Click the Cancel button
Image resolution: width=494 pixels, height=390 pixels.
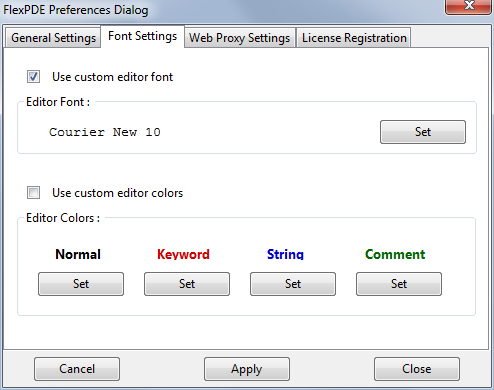pyautogui.click(x=77, y=369)
